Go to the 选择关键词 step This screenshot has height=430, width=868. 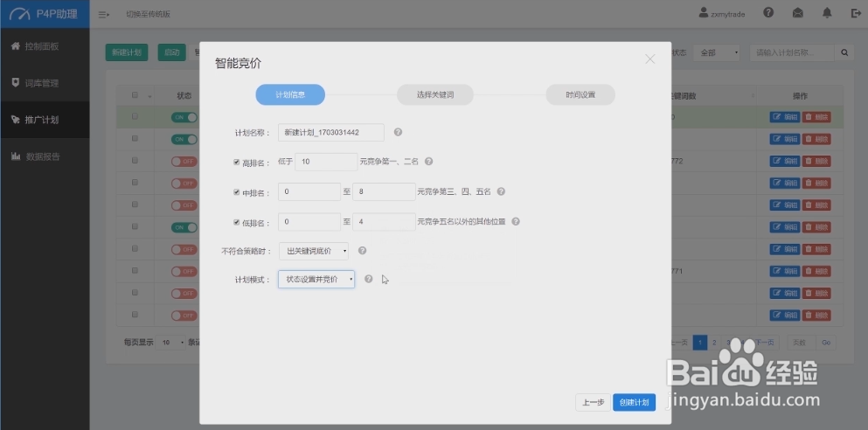pos(435,94)
